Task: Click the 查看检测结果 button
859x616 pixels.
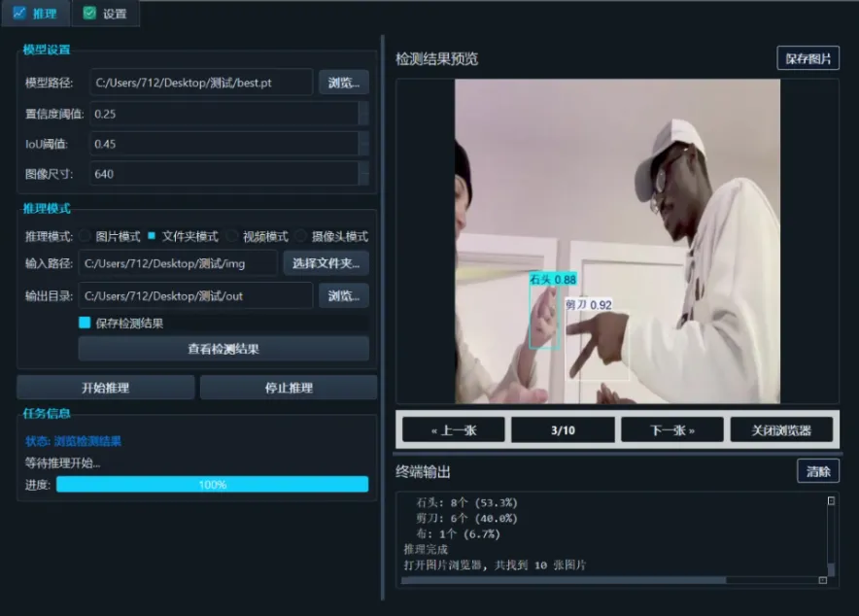Action: 223,349
